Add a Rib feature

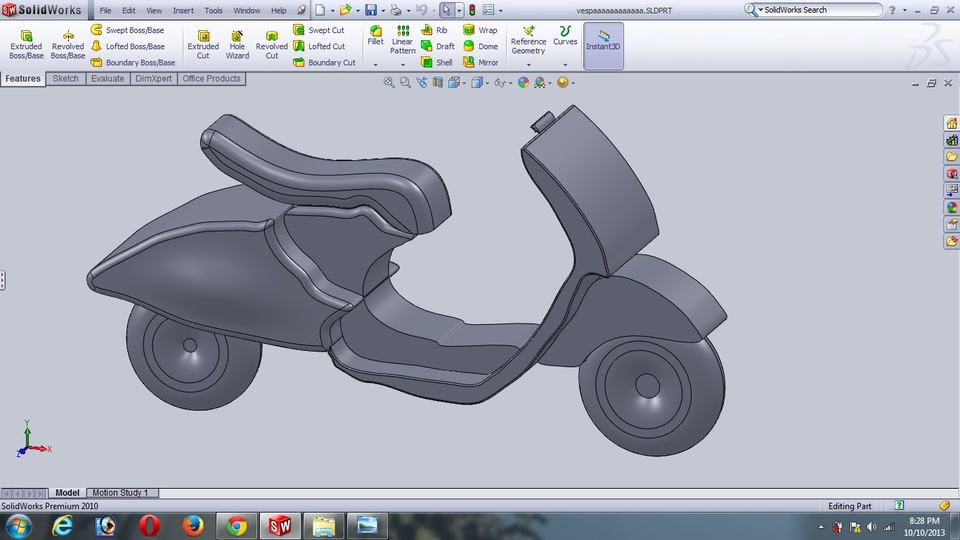pyautogui.click(x=434, y=30)
